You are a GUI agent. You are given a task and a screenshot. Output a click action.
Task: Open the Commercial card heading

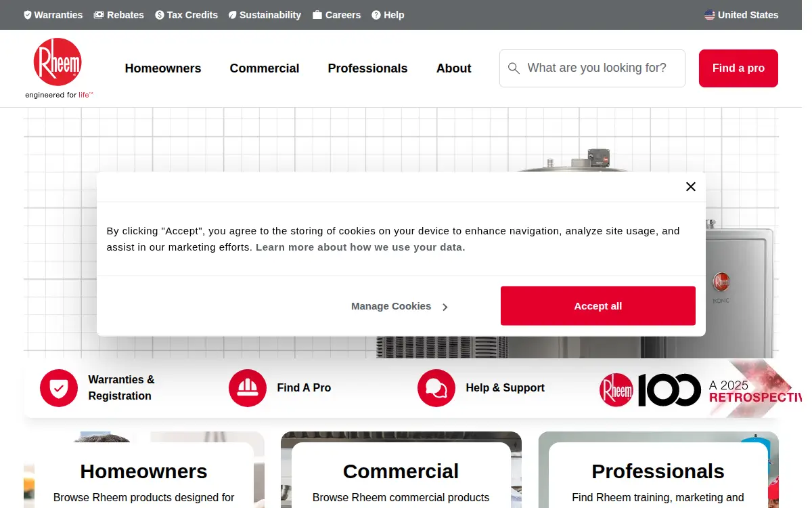pos(401,471)
